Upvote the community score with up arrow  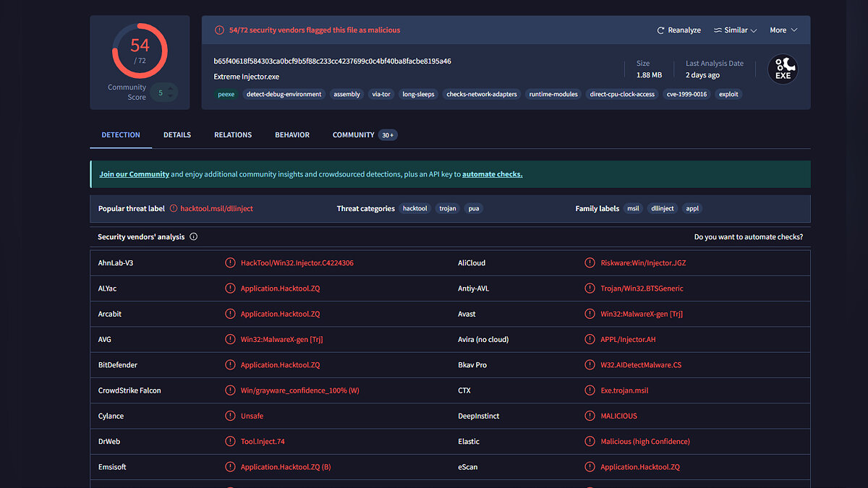click(x=171, y=88)
